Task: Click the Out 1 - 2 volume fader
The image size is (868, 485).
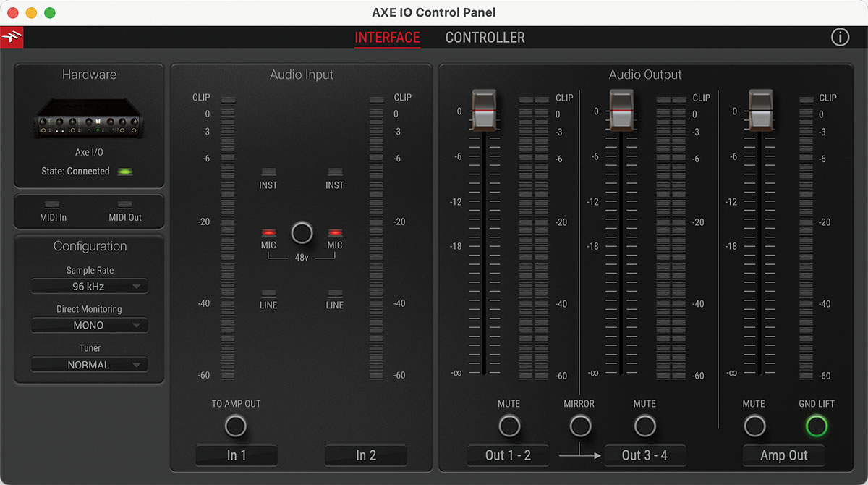Action: pyautogui.click(x=484, y=110)
